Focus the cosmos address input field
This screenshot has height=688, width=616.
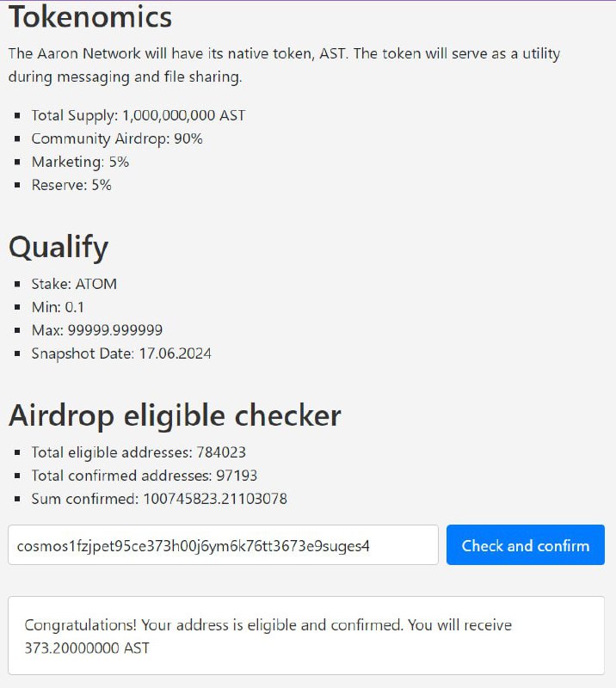click(223, 544)
